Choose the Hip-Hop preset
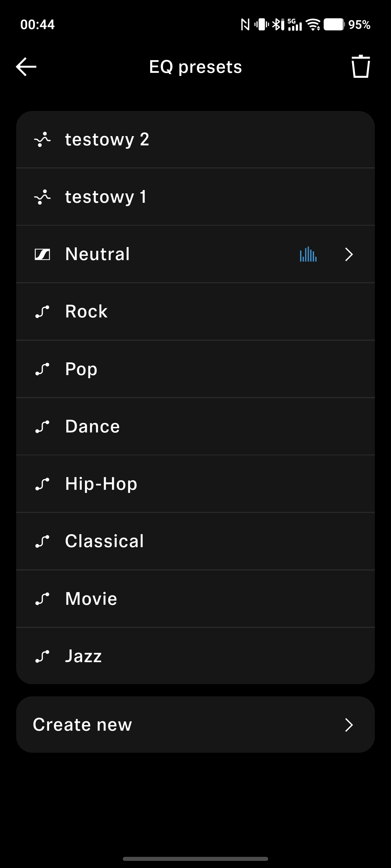The height and width of the screenshot is (868, 391). tap(101, 484)
